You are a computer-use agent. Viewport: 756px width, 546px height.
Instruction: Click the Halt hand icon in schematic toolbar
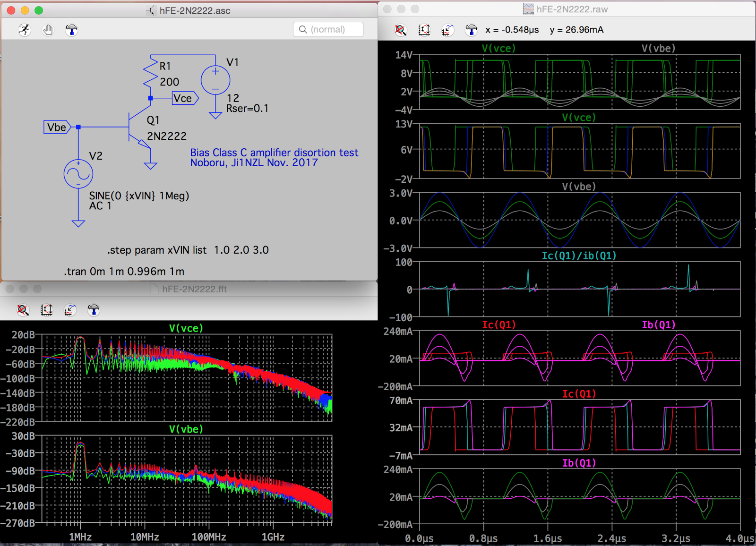[48, 30]
